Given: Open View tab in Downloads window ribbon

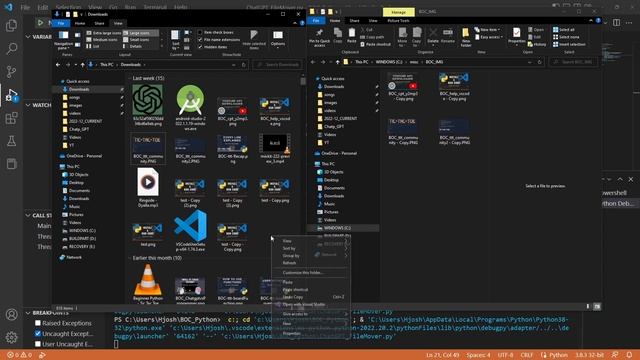Looking at the screenshot, I should tap(118, 23).
